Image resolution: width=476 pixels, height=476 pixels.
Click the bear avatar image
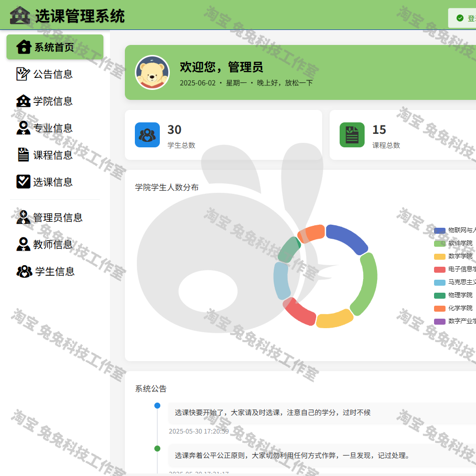[x=152, y=72]
